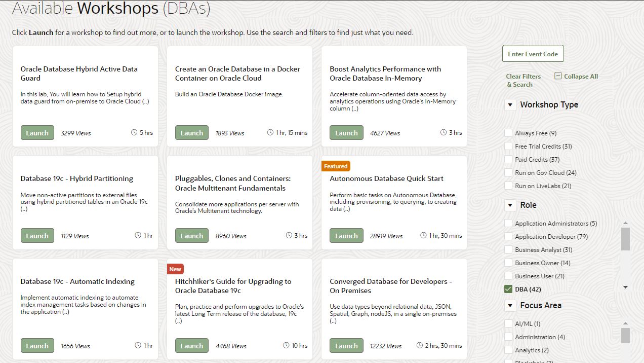Viewport: 644px width, 363px height.
Task: Click the Enter Event Code field
Action: point(533,54)
